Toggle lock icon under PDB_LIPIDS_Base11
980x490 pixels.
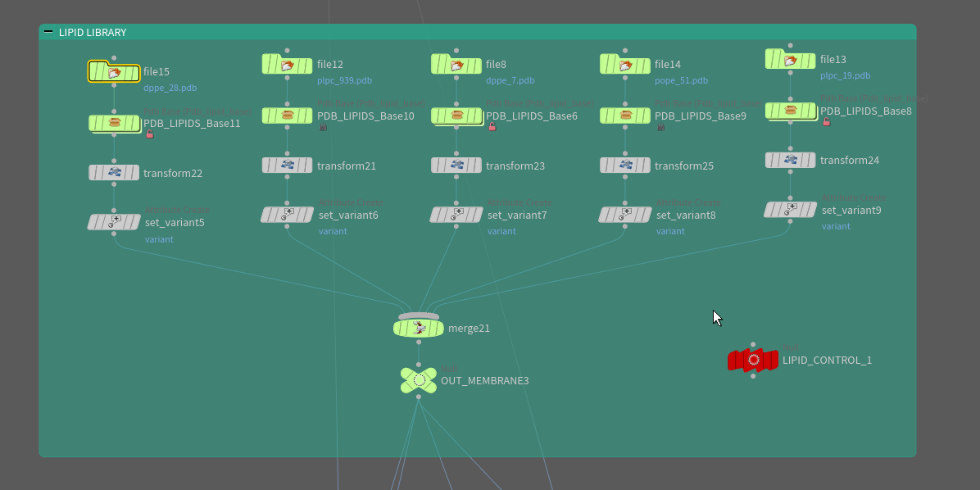[x=149, y=134]
